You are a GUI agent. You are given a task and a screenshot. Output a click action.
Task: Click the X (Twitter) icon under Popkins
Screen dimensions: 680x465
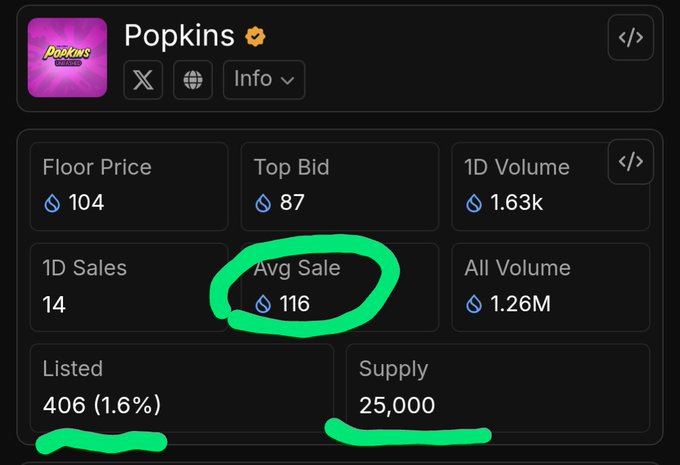coord(143,79)
